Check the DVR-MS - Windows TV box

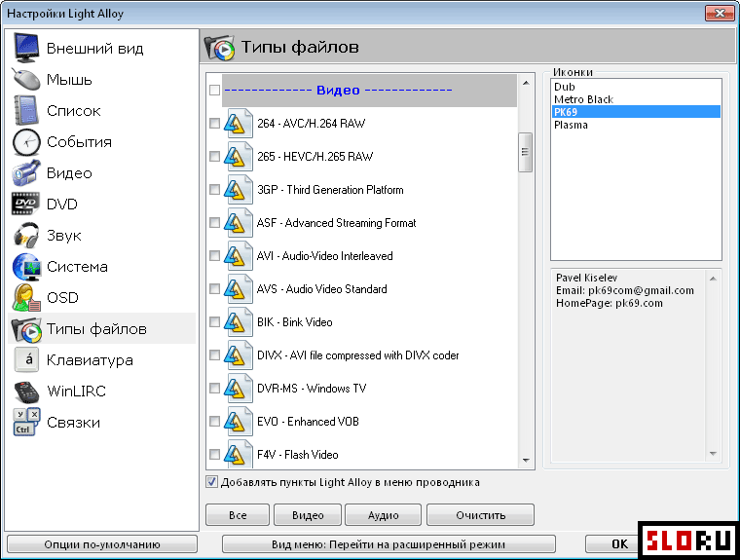coord(214,388)
